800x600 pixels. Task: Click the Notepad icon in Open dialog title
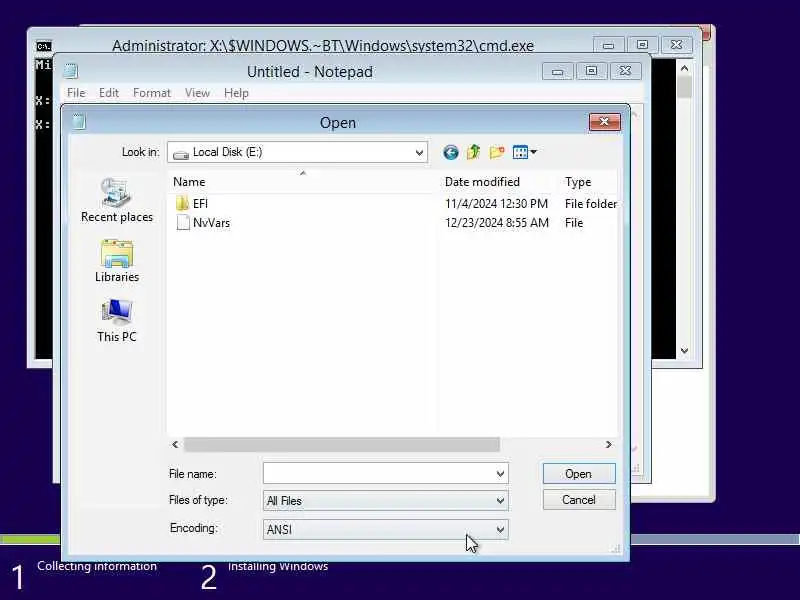pos(79,121)
